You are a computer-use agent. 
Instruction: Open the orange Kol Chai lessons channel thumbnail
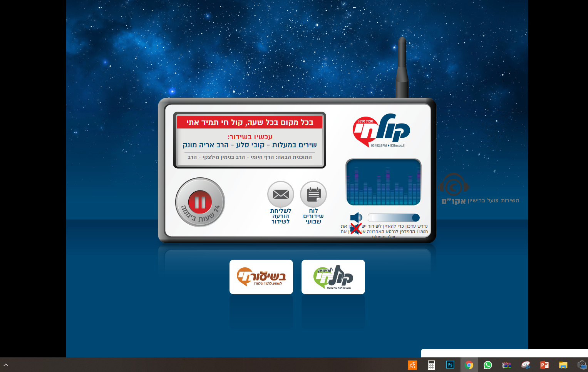[261, 277]
